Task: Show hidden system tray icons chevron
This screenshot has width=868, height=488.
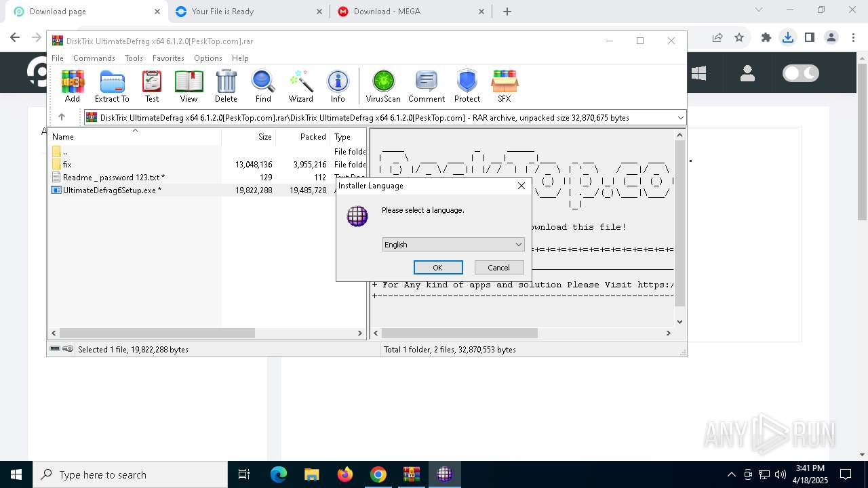Action: click(731, 474)
